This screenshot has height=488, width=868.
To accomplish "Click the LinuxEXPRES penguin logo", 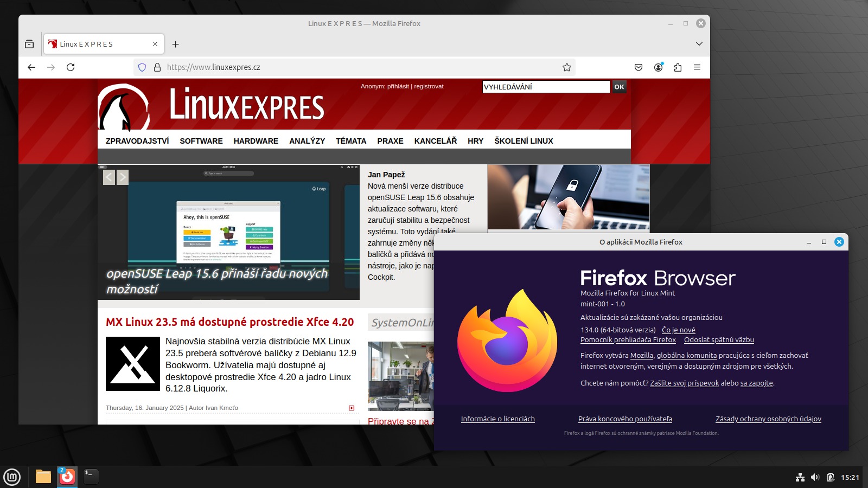I will point(124,107).
